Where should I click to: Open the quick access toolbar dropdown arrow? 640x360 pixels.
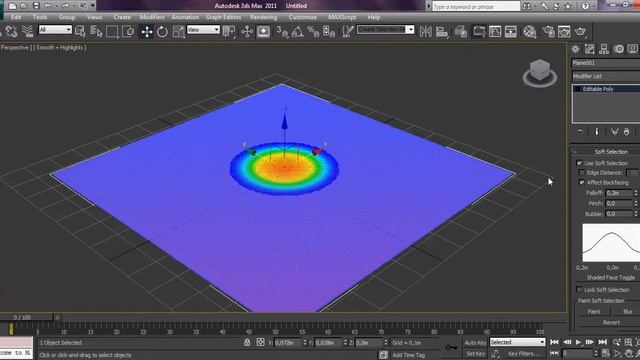tap(93, 6)
